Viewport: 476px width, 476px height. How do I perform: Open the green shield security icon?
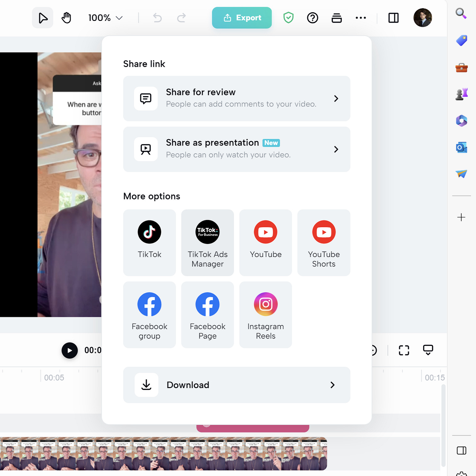tap(288, 18)
